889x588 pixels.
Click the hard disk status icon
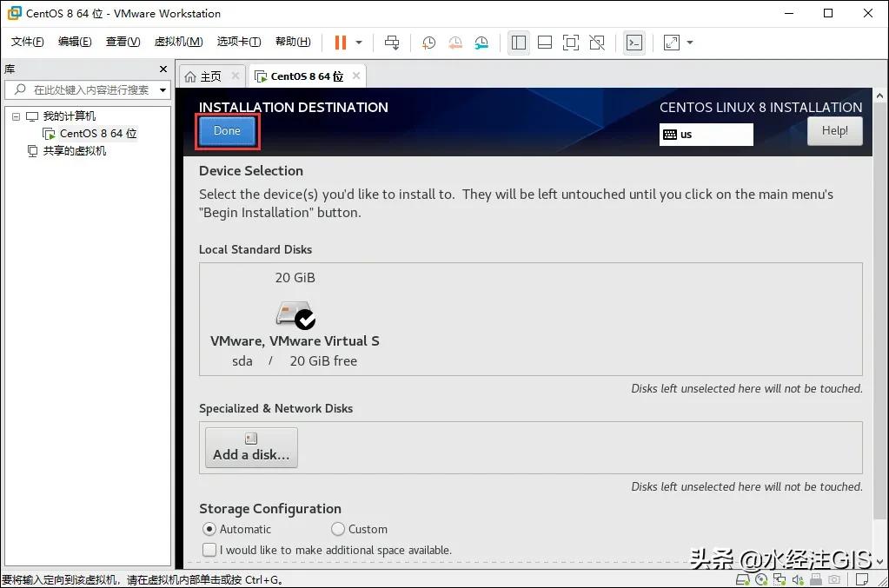click(x=743, y=578)
